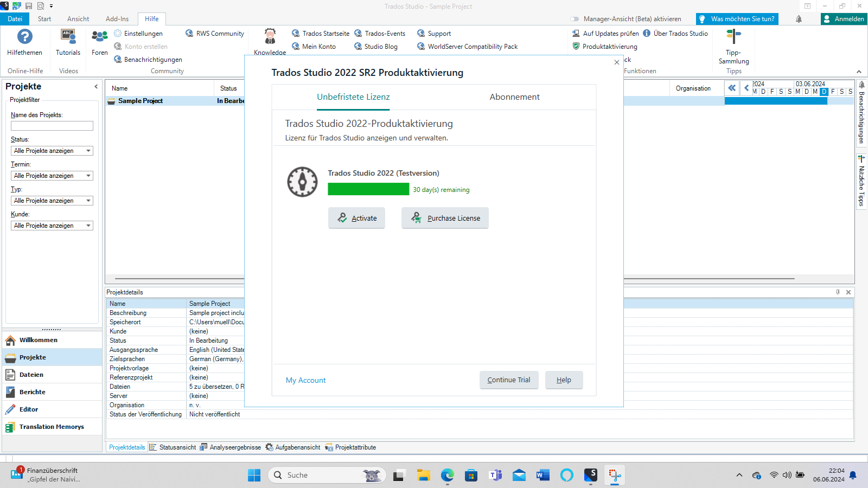Move timeline back one step
The image size is (868, 488).
[746, 88]
